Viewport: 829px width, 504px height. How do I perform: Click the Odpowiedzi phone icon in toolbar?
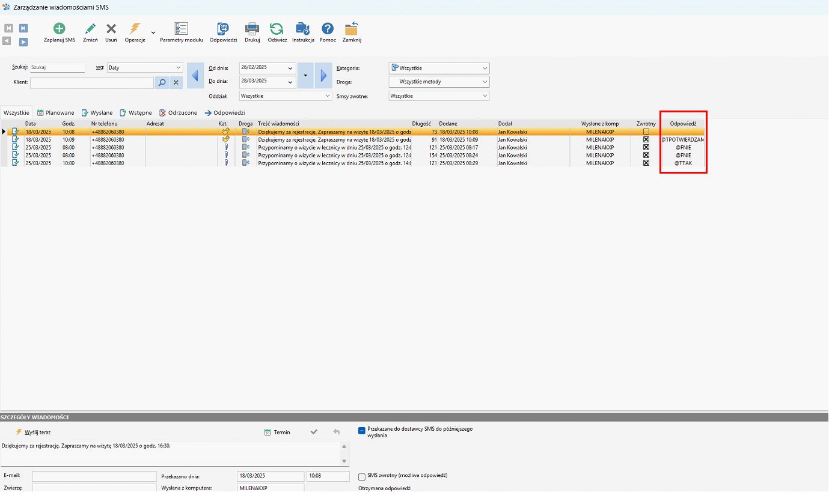[223, 29]
